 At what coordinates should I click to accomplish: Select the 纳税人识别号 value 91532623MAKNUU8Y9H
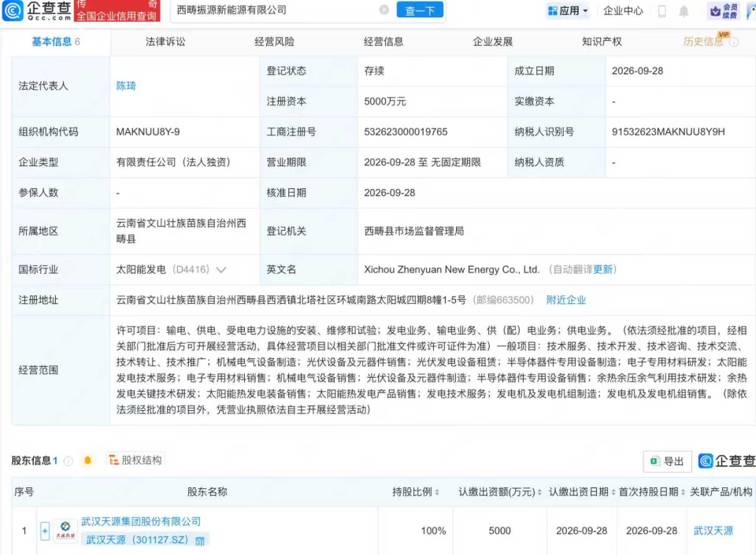(669, 132)
